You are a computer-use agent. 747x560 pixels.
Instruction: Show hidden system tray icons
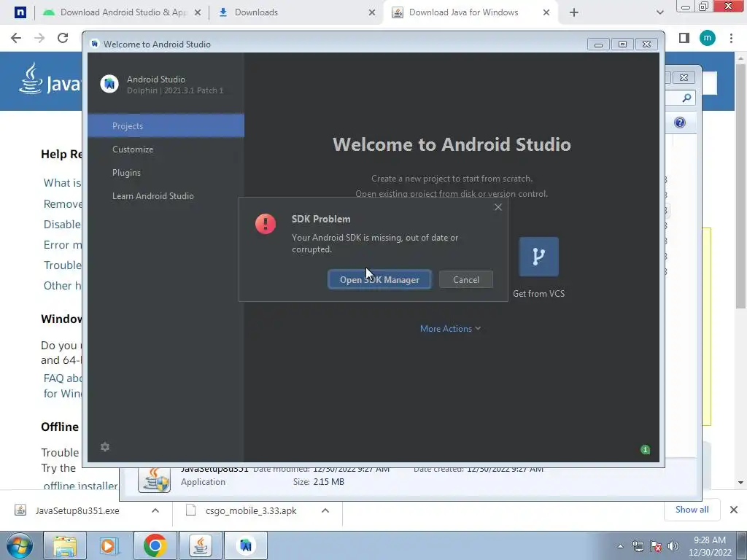click(620, 546)
